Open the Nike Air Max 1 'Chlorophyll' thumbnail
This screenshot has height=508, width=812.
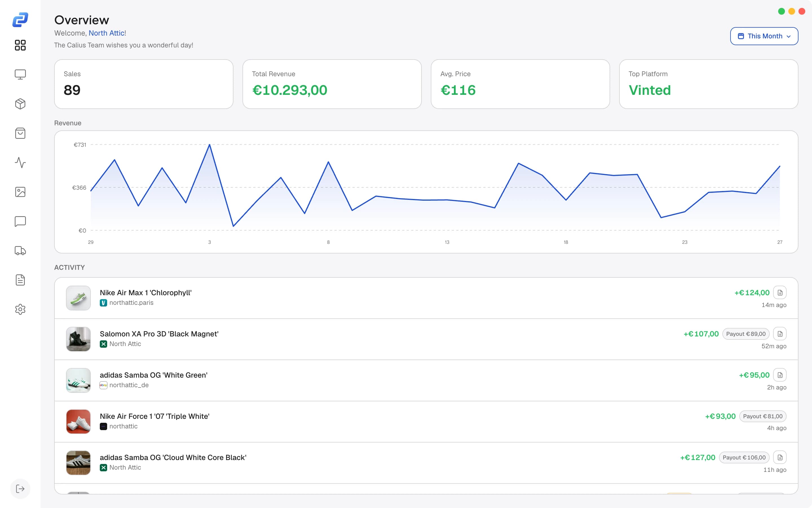[78, 298]
